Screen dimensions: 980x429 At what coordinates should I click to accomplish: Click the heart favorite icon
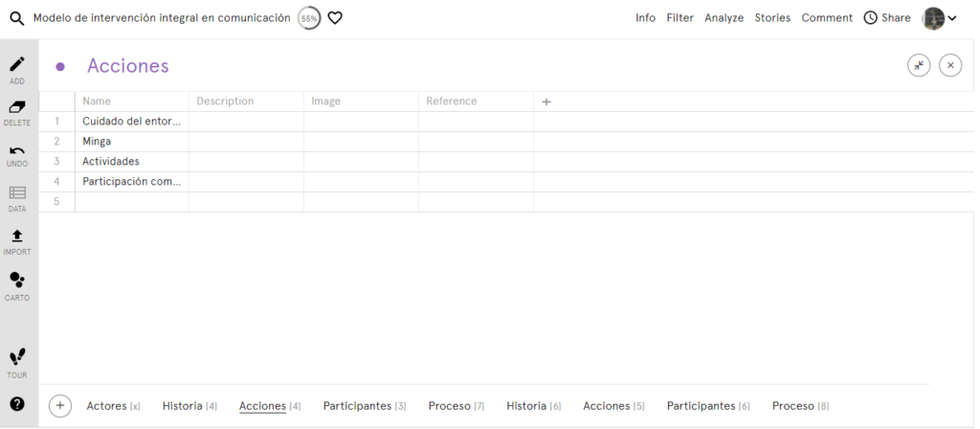(335, 18)
